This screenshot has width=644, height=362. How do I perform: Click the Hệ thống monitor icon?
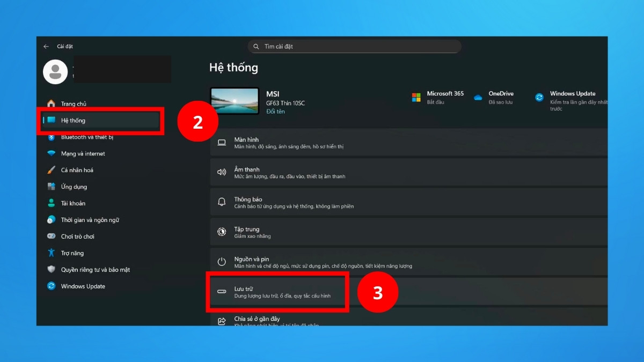point(51,120)
